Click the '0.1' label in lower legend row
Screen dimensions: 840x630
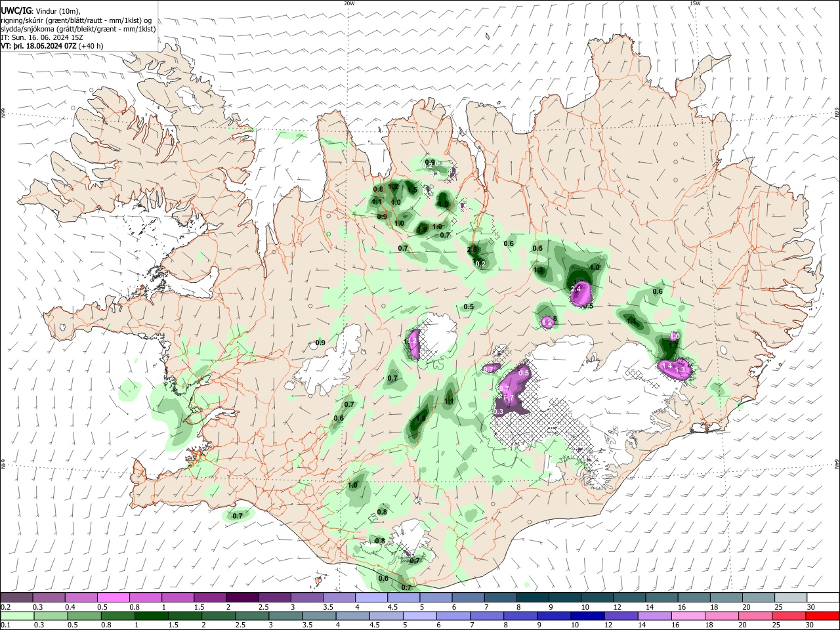pos(5,625)
